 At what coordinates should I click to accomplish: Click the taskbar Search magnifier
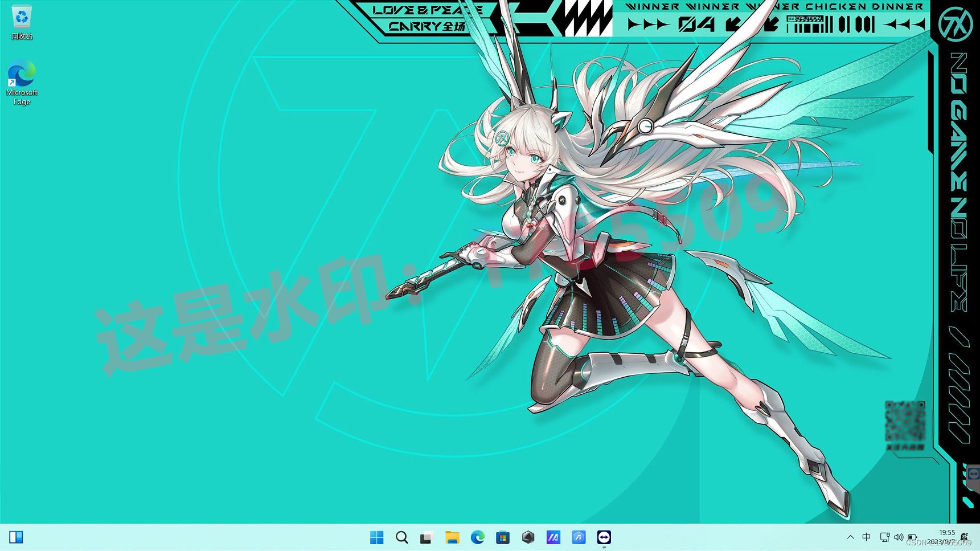[x=402, y=537]
